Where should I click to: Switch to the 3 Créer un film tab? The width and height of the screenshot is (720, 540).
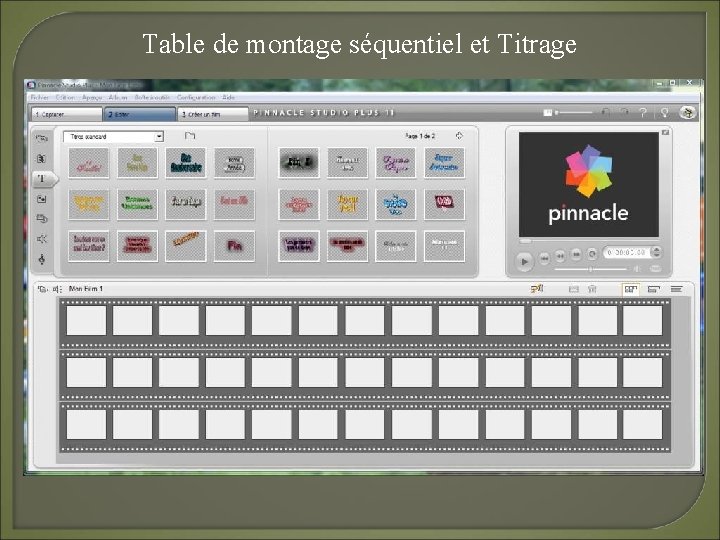point(213,114)
